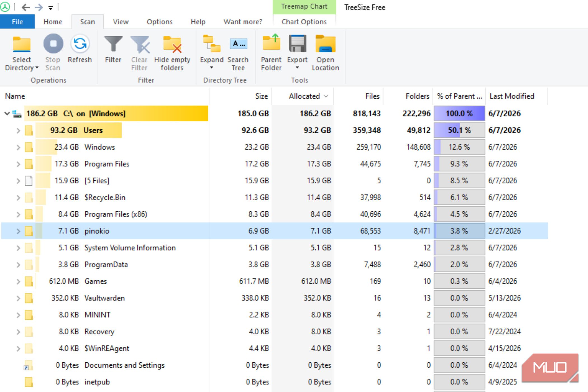Open the Select Directory dropdown arrow
The height and width of the screenshot is (392, 588).
tap(37, 68)
